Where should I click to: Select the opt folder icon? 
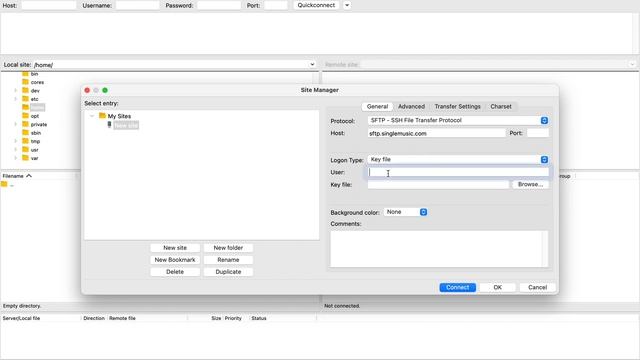pyautogui.click(x=25, y=116)
